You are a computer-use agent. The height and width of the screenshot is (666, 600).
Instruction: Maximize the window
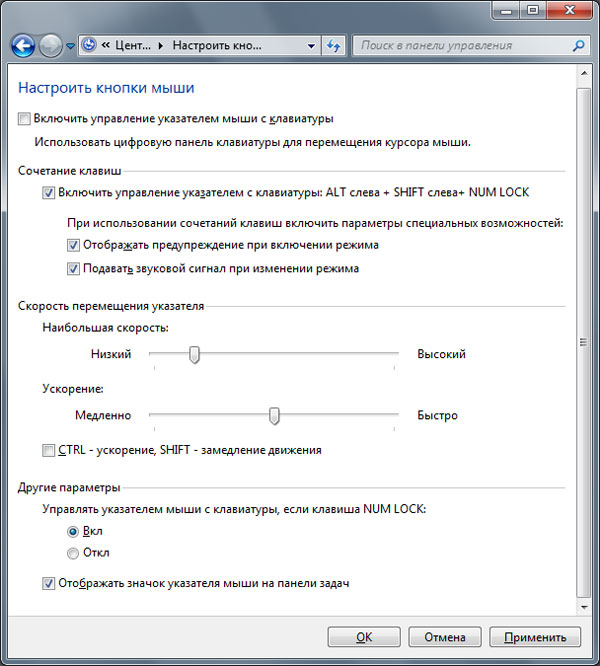[x=533, y=10]
